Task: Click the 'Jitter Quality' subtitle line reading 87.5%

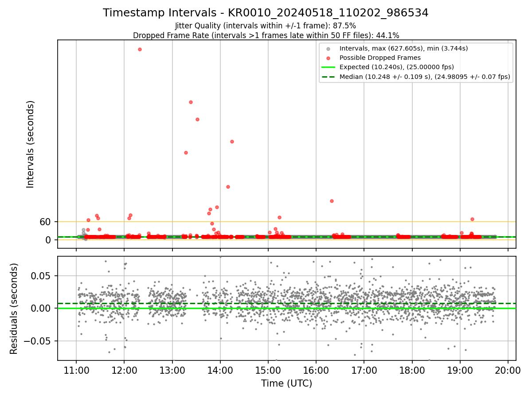Action: click(x=266, y=26)
